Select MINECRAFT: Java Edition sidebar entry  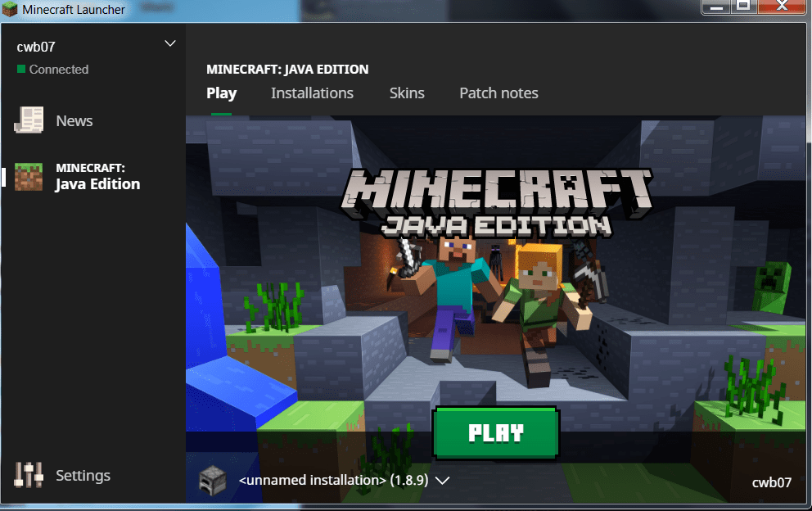click(x=93, y=177)
